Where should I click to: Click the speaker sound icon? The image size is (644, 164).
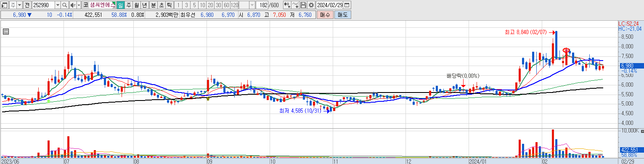[73, 5]
